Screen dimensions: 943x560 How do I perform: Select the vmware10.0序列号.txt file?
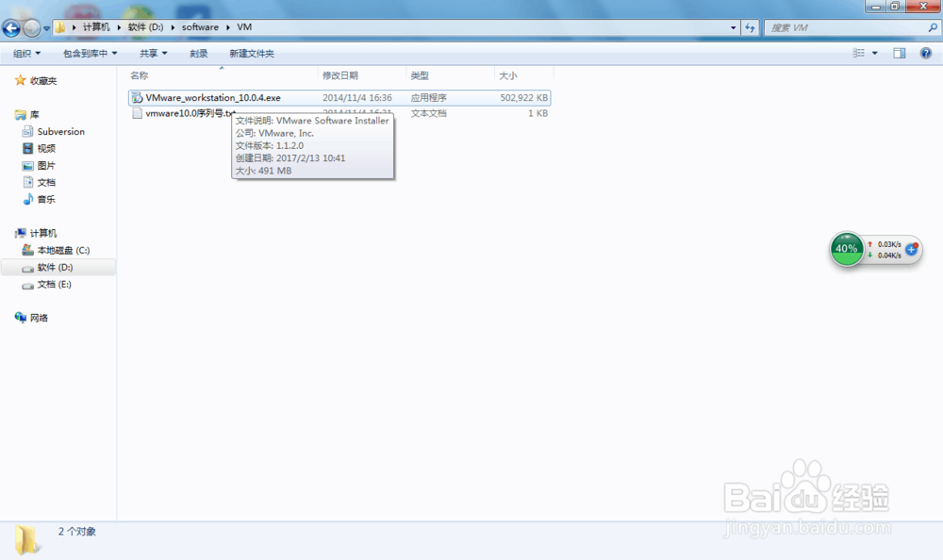[190, 113]
